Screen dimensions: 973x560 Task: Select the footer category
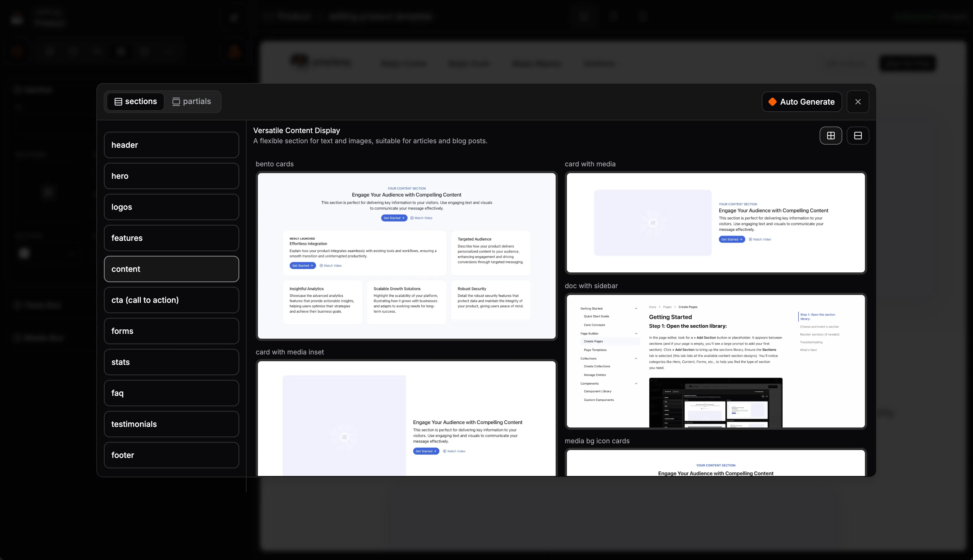[171, 455]
